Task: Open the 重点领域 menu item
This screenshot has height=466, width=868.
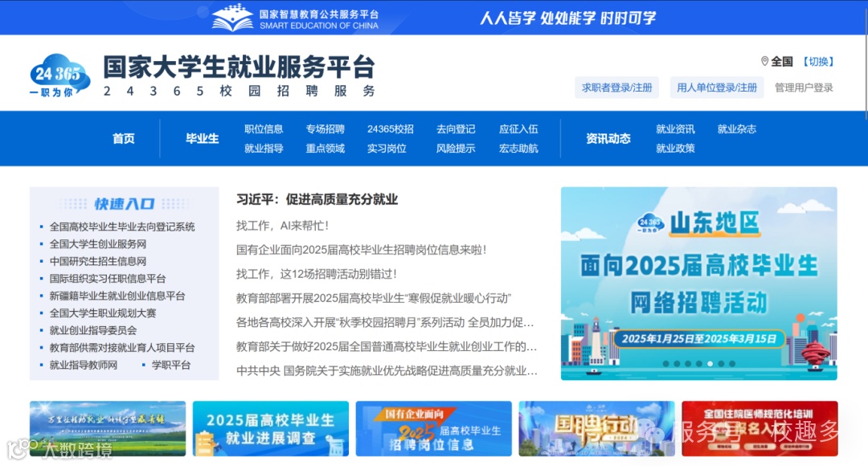Action: click(325, 149)
